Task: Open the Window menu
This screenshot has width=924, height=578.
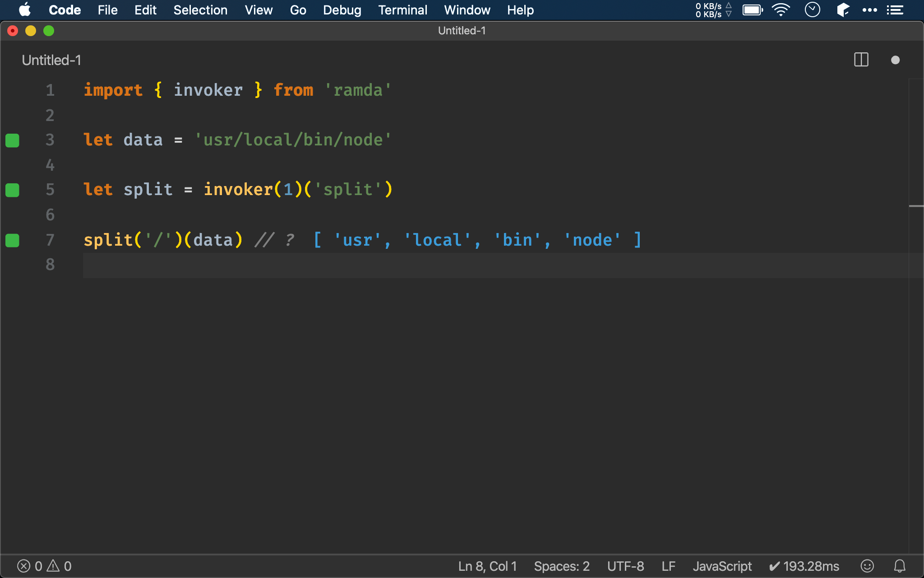Action: [467, 10]
